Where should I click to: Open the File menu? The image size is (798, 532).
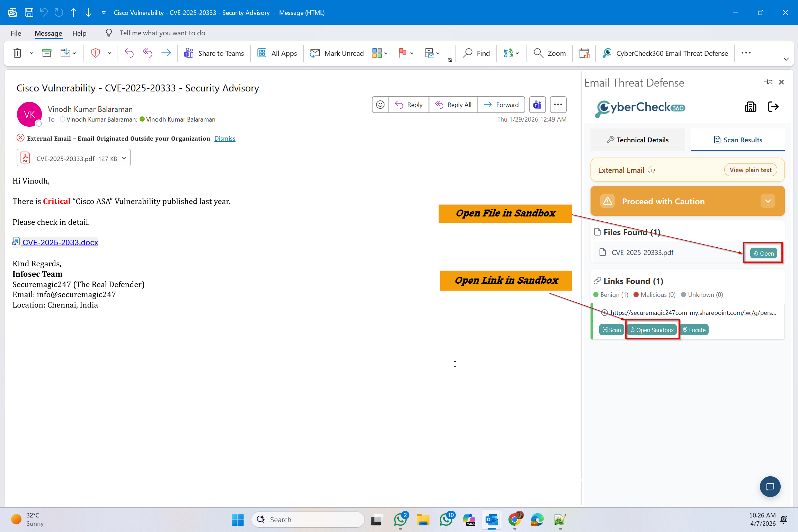pos(16,33)
